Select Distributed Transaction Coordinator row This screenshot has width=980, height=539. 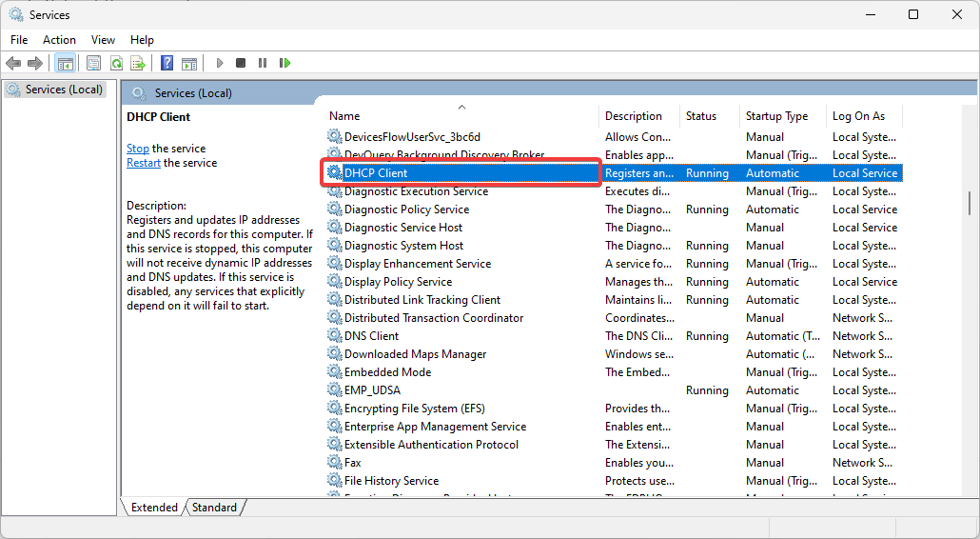tap(614, 318)
